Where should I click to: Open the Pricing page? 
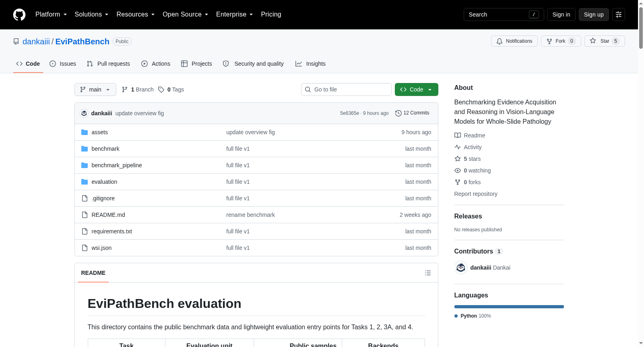[271, 15]
